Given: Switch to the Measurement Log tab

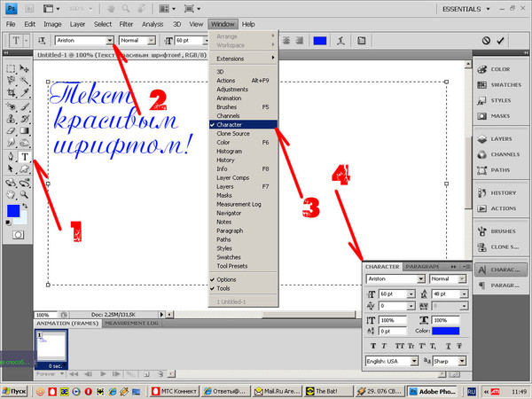Looking at the screenshot, I should pyautogui.click(x=131, y=324).
